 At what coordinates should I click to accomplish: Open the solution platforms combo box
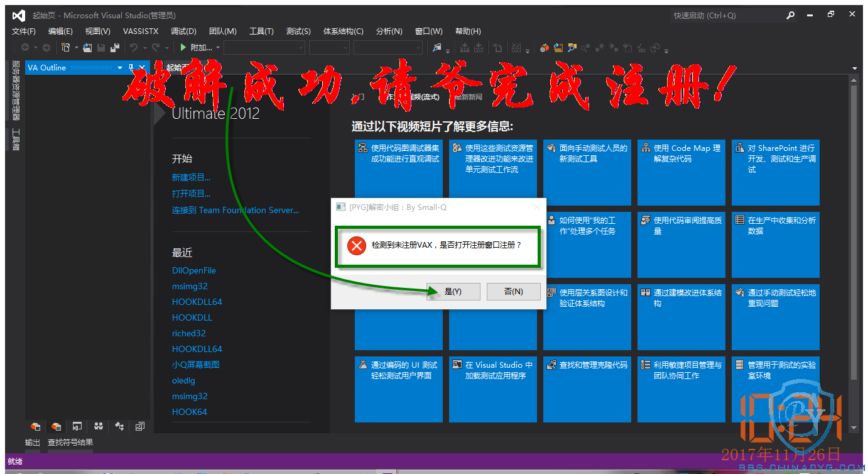329,47
